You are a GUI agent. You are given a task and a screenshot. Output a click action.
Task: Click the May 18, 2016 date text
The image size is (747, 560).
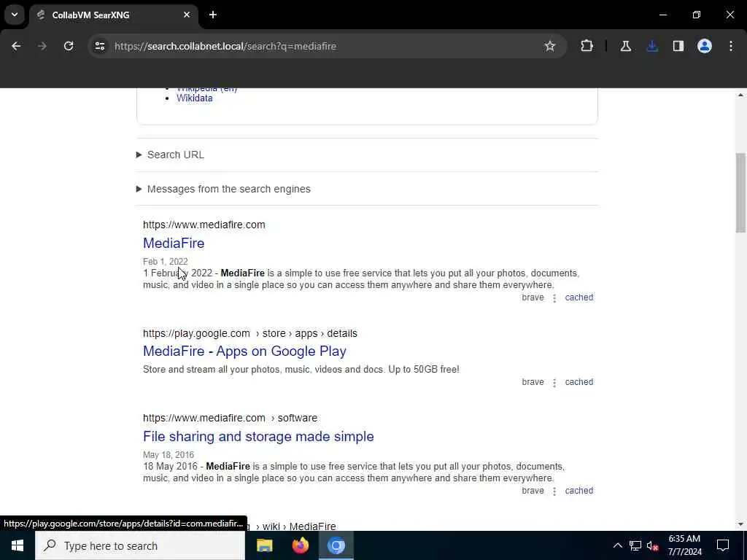169,455
